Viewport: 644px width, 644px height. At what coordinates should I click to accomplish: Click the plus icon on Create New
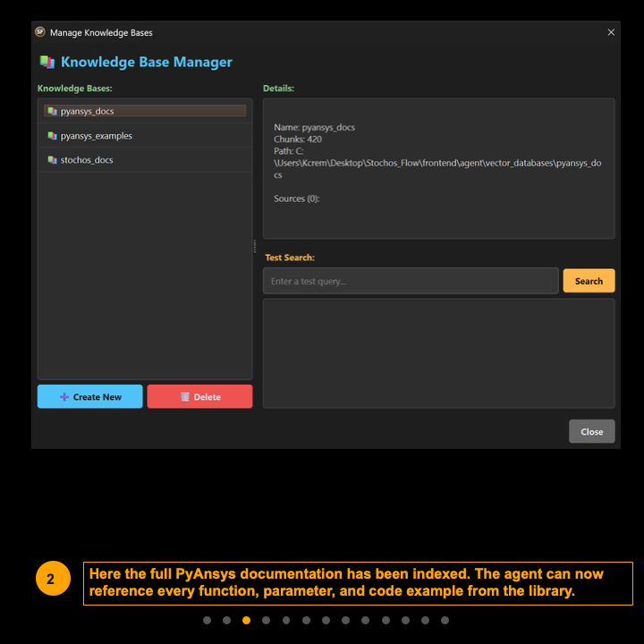click(x=64, y=397)
